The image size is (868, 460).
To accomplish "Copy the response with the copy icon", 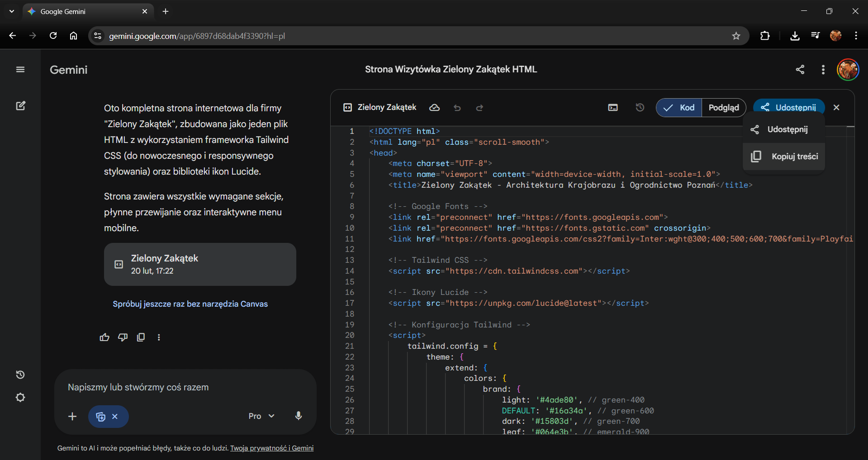I will pyautogui.click(x=141, y=337).
